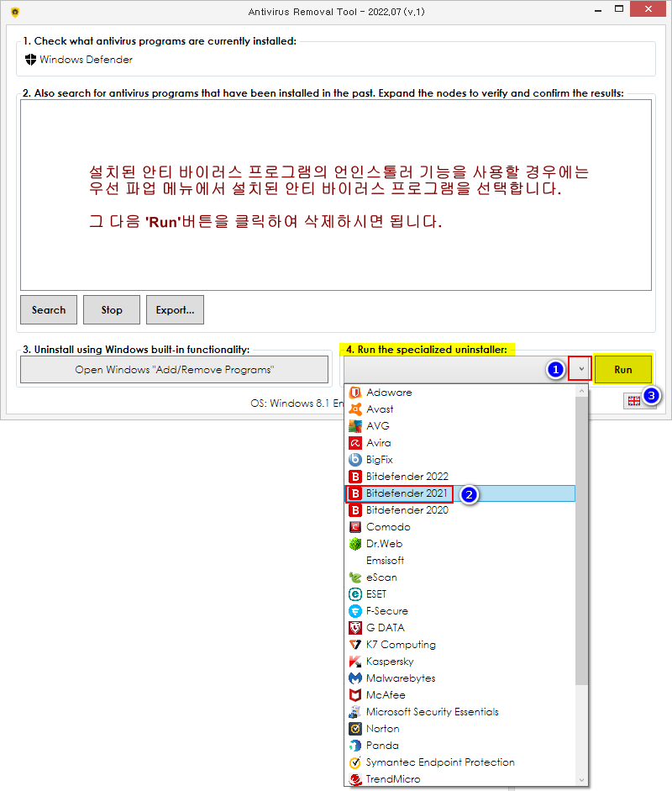
Task: Click the Symantec Endpoint Protection text
Action: click(440, 762)
